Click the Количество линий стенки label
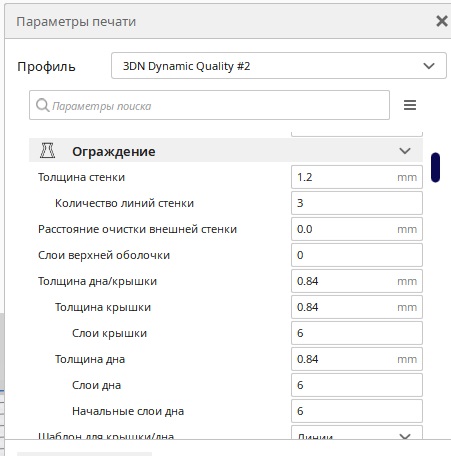The height and width of the screenshot is (456, 451). point(124,203)
